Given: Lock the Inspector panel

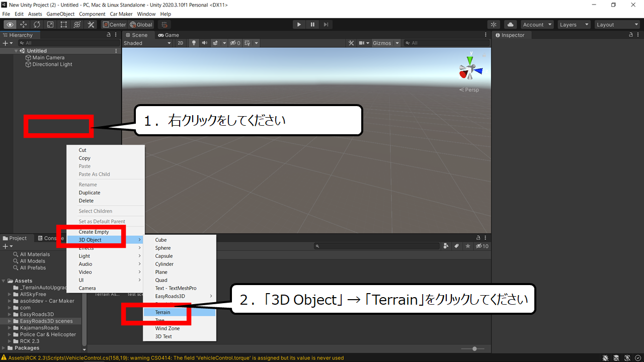Looking at the screenshot, I should coord(631,35).
